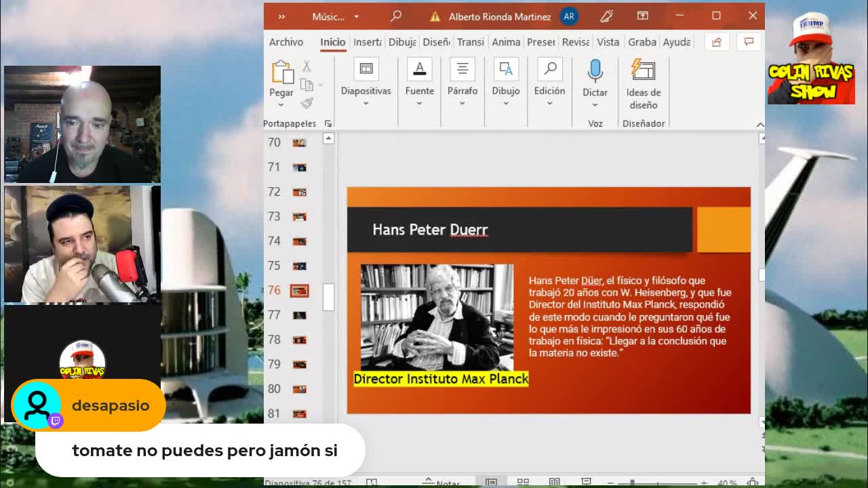The width and height of the screenshot is (868, 488).
Task: Switch to the Inicio tab
Action: tap(333, 42)
